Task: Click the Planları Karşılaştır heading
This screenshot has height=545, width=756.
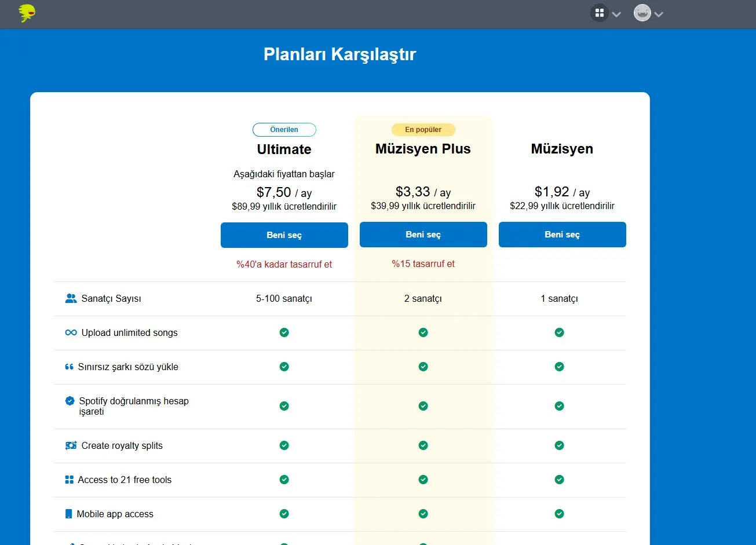Action: click(x=340, y=55)
